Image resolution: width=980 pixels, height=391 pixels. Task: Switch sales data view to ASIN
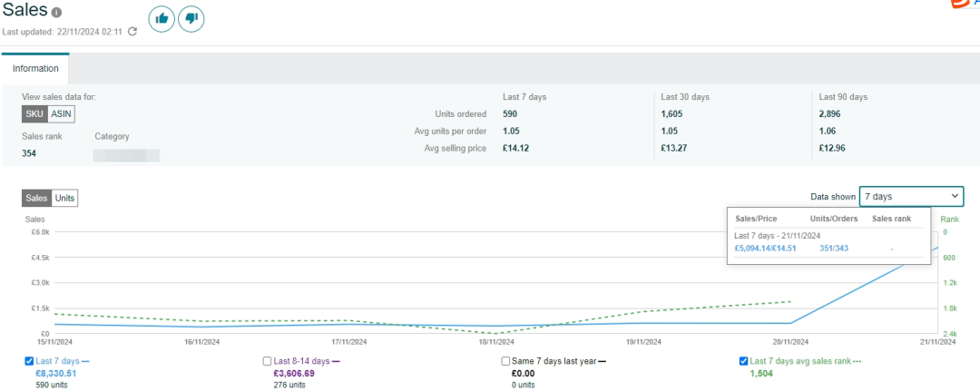point(62,113)
